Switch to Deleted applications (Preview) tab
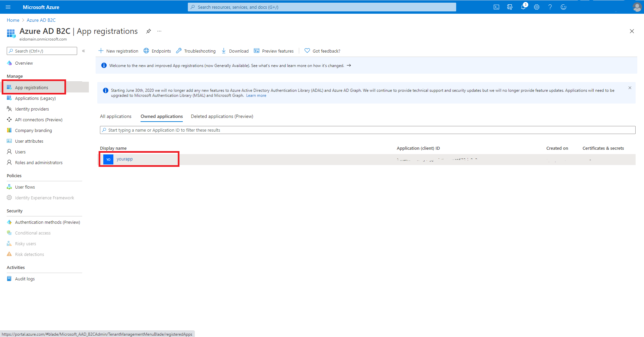 click(222, 116)
